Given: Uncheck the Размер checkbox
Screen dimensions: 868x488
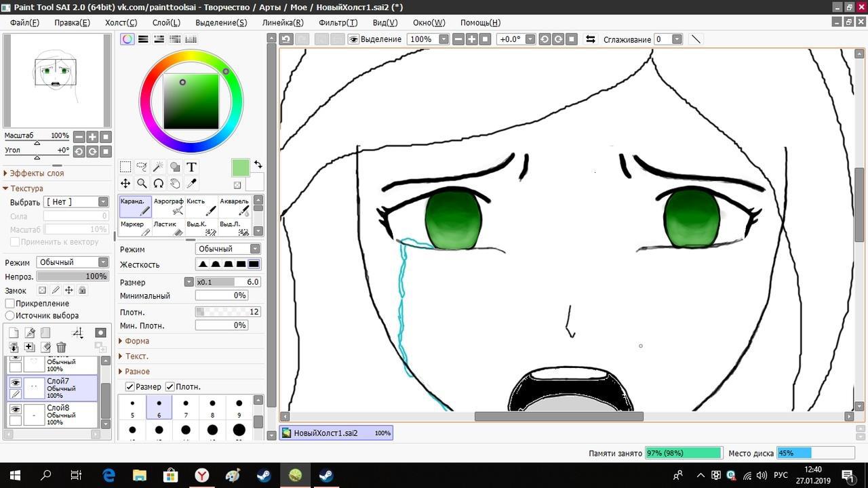Looking at the screenshot, I should click(130, 386).
